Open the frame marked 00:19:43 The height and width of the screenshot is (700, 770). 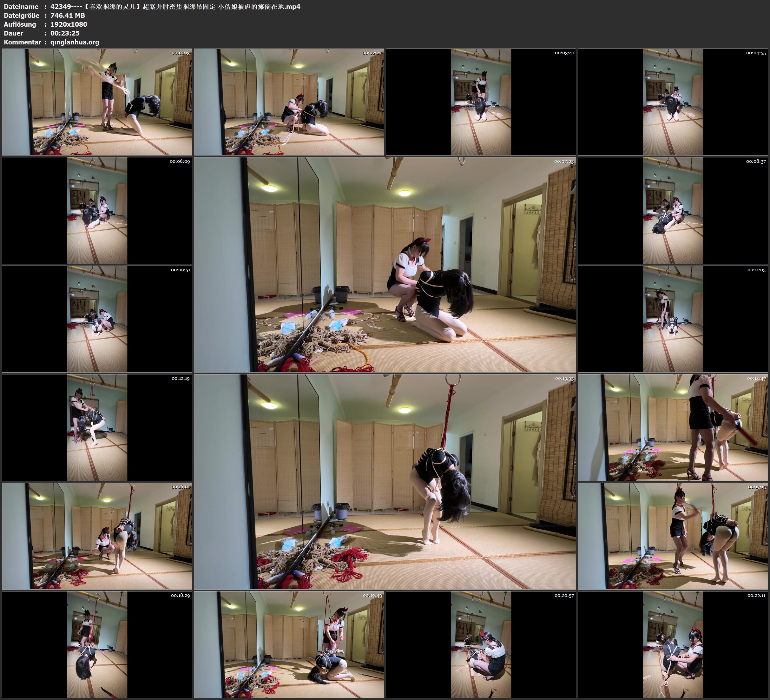(x=289, y=644)
